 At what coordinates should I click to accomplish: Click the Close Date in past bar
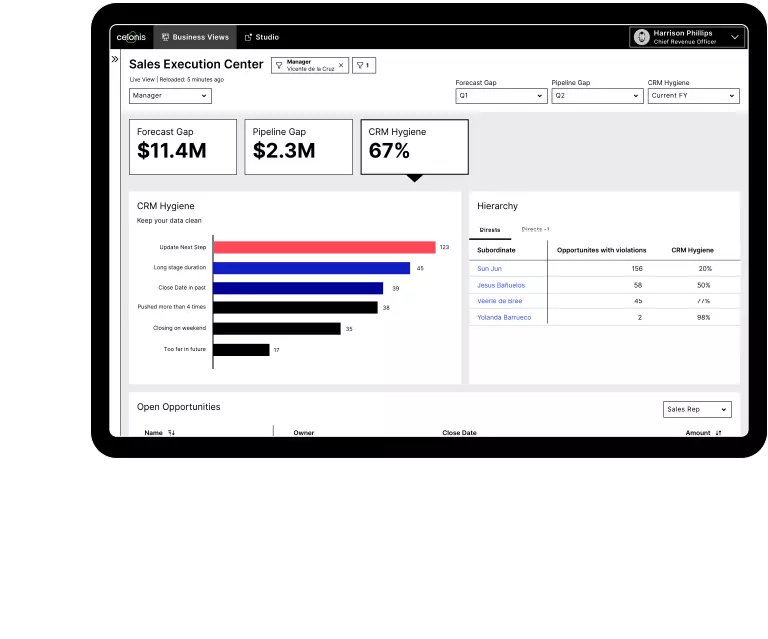point(298,288)
